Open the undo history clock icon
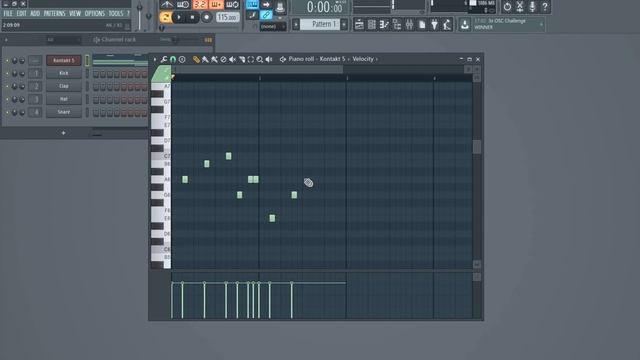Screen dimensions: 640x360 507,7
